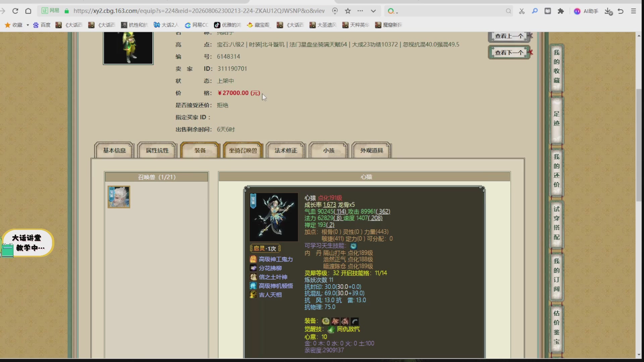Open the browser hamburger main menu
The height and width of the screenshot is (362, 644).
pos(634,11)
